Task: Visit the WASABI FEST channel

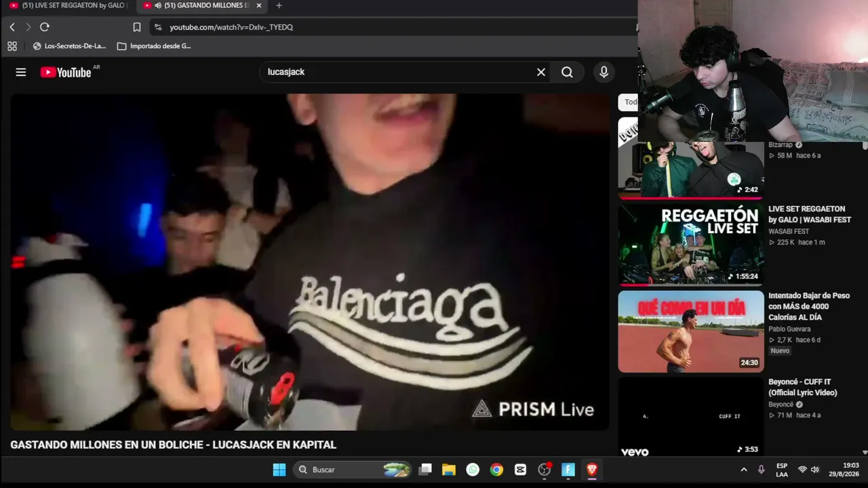Action: click(x=789, y=232)
